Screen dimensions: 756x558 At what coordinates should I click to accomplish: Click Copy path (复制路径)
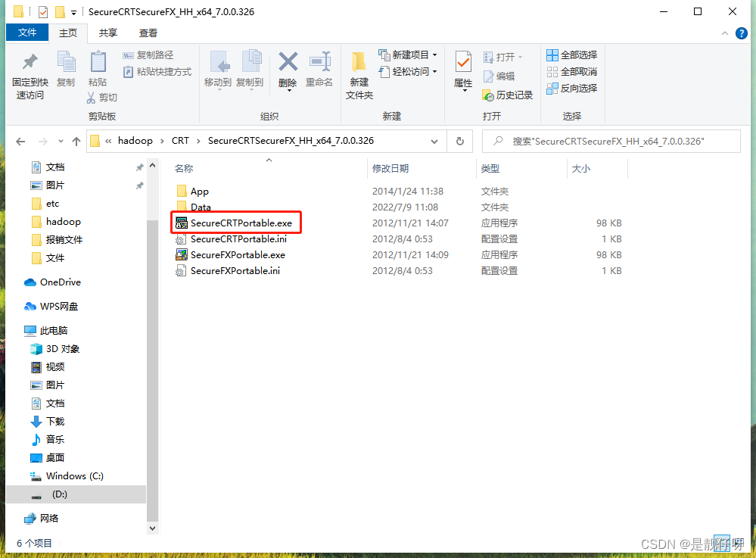[148, 55]
